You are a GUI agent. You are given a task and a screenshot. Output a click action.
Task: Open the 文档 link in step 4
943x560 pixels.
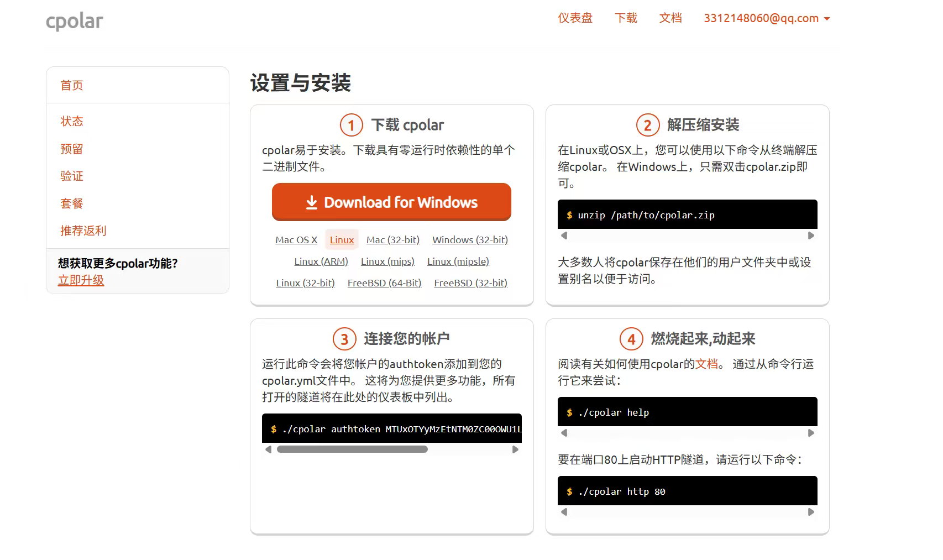pyautogui.click(x=706, y=364)
